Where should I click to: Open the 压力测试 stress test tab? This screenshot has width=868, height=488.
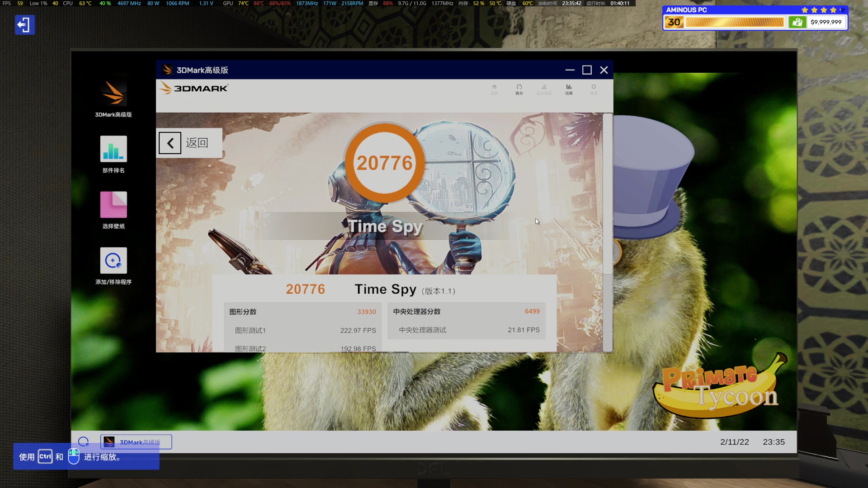[x=544, y=89]
